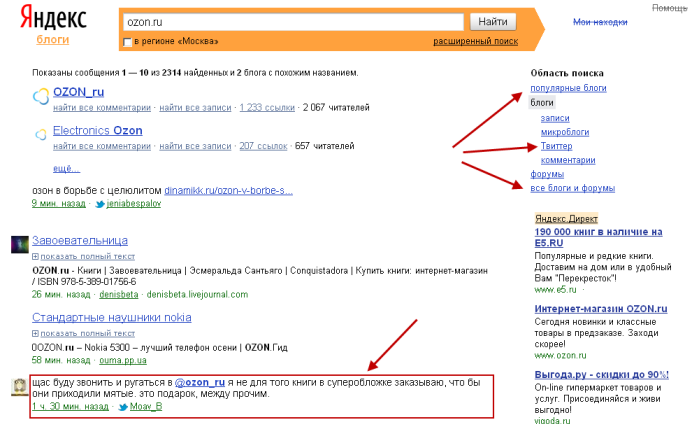Expand full text under Завоевательница
Screen dimensions: 688x424
(x=81, y=257)
